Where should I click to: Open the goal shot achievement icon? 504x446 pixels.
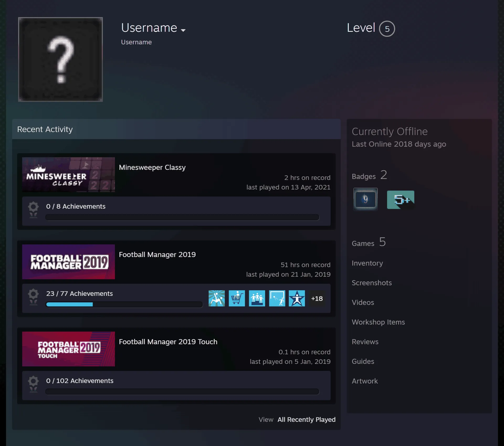(277, 298)
